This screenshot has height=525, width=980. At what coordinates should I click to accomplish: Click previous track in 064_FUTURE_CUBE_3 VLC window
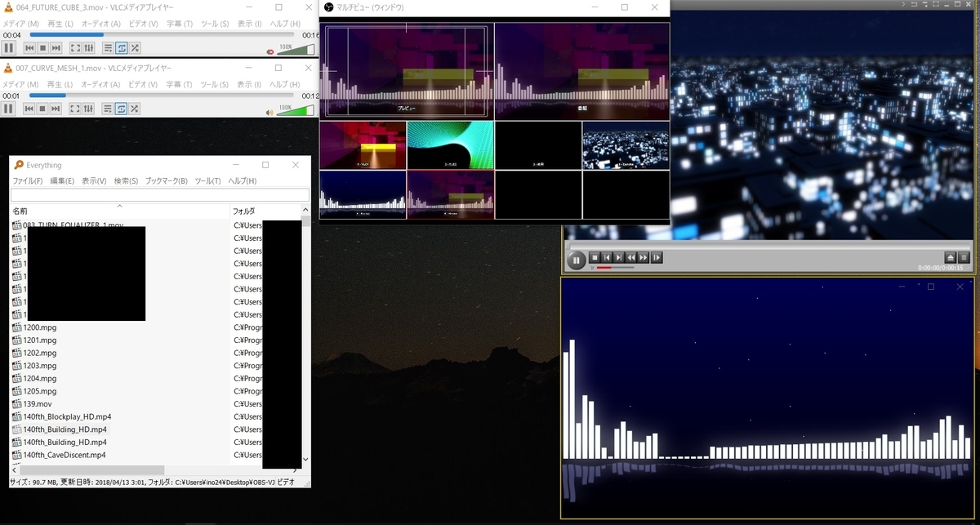[x=29, y=49]
